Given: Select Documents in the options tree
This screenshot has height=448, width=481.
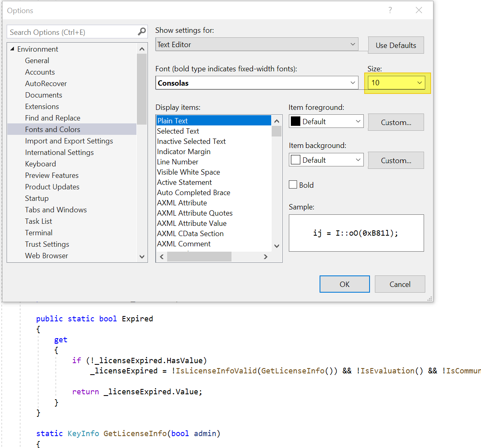Looking at the screenshot, I should [x=43, y=95].
